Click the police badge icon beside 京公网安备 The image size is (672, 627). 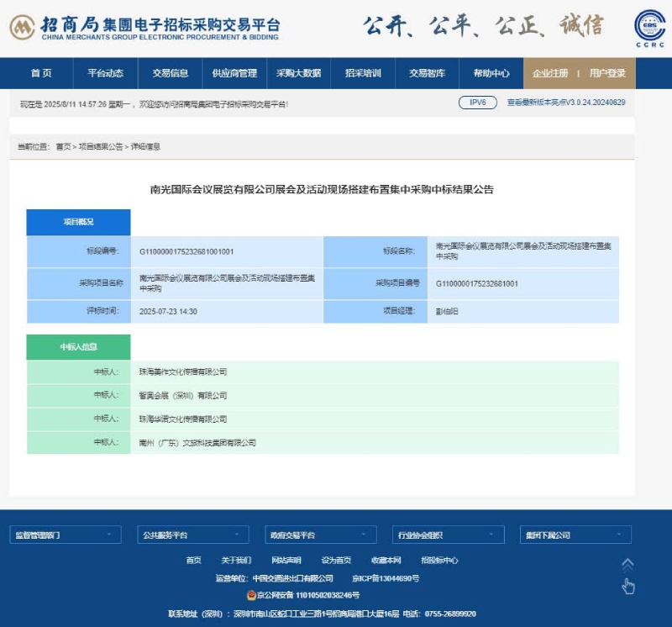[251, 595]
